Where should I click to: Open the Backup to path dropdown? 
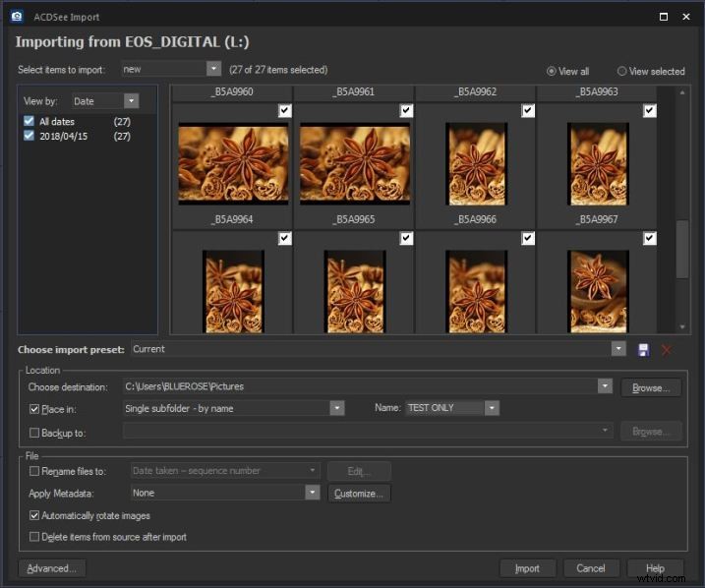click(605, 431)
